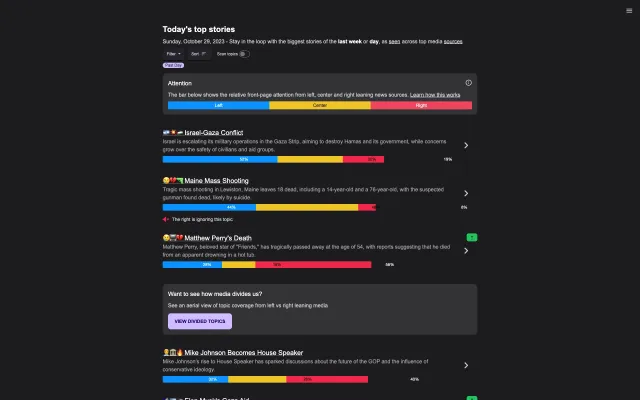Open the hamburger menu in the top-right corner

click(628, 10)
